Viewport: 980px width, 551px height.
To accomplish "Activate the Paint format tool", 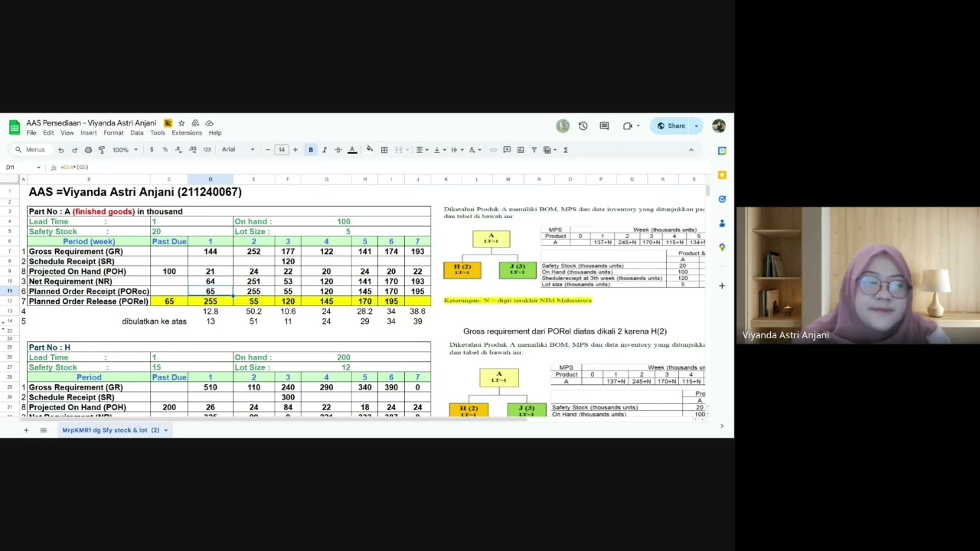I will tap(102, 150).
